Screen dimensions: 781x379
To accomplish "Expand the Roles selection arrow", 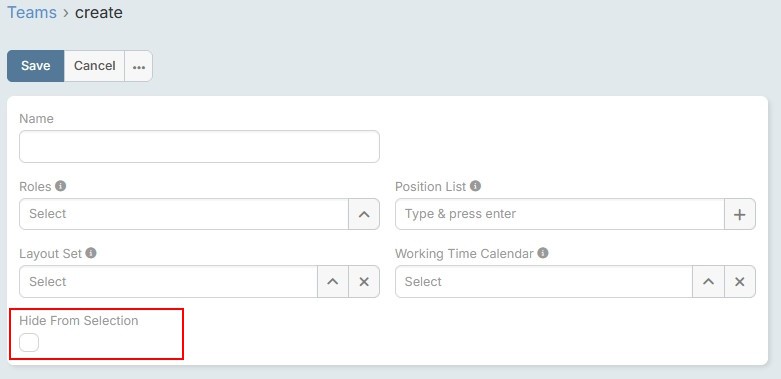I will click(364, 214).
